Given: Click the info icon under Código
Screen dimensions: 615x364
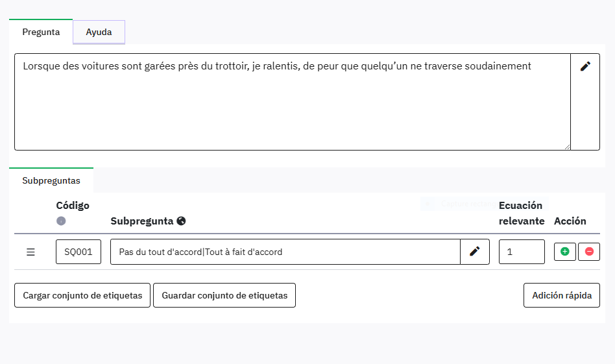Looking at the screenshot, I should pos(61,221).
